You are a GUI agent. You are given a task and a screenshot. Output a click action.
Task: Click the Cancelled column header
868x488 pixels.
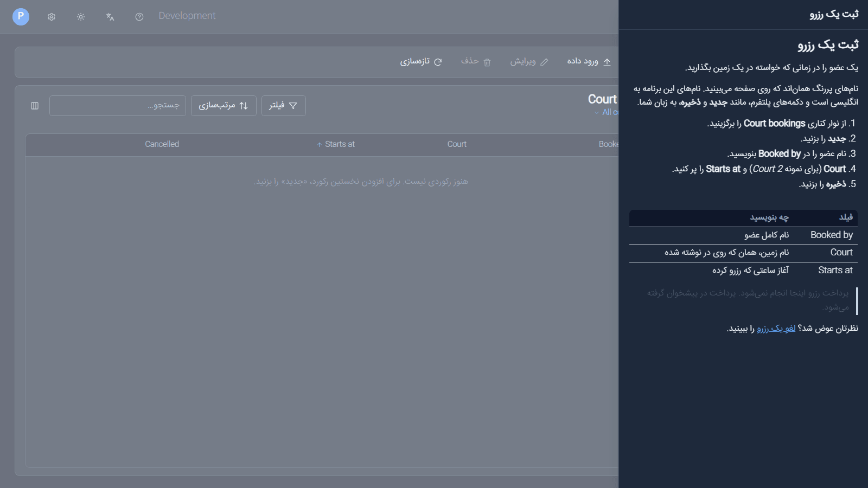coord(162,144)
